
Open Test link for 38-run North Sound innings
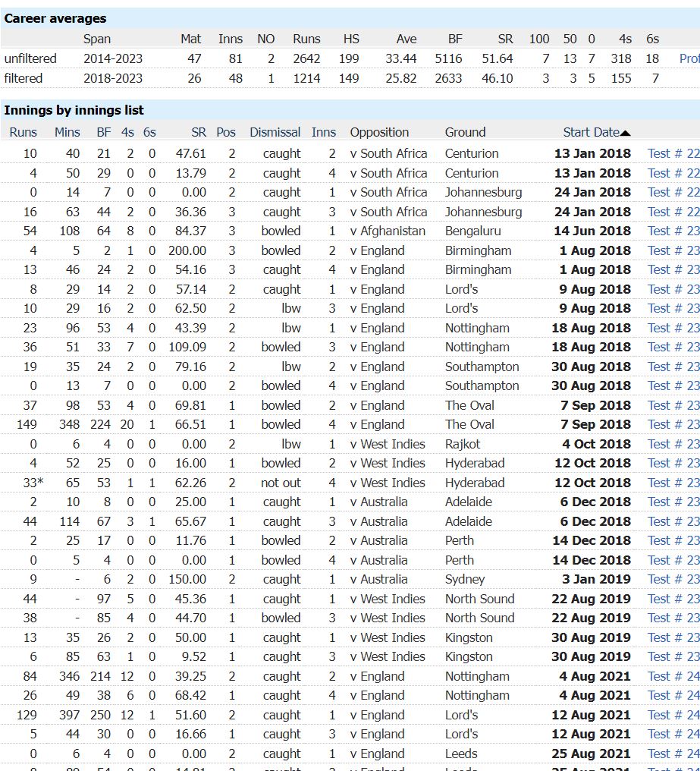pos(673,618)
